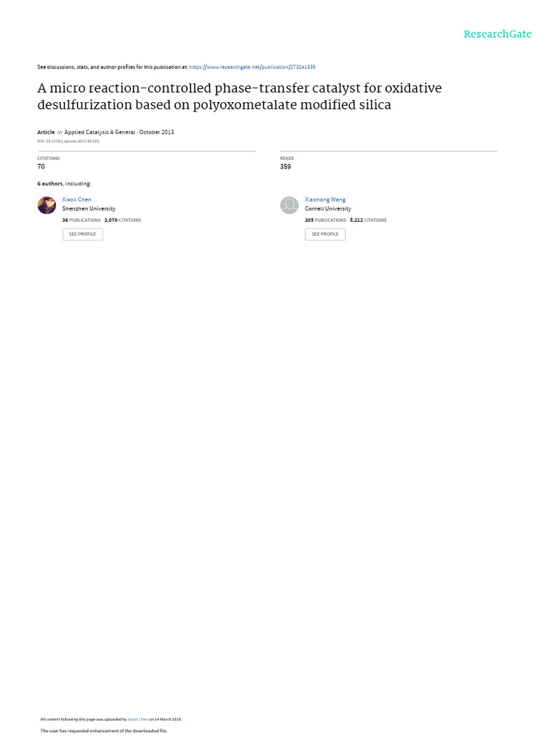Viewport: 560px width, 747px height.
Task: Click the citations count 70
Action: pyautogui.click(x=41, y=166)
